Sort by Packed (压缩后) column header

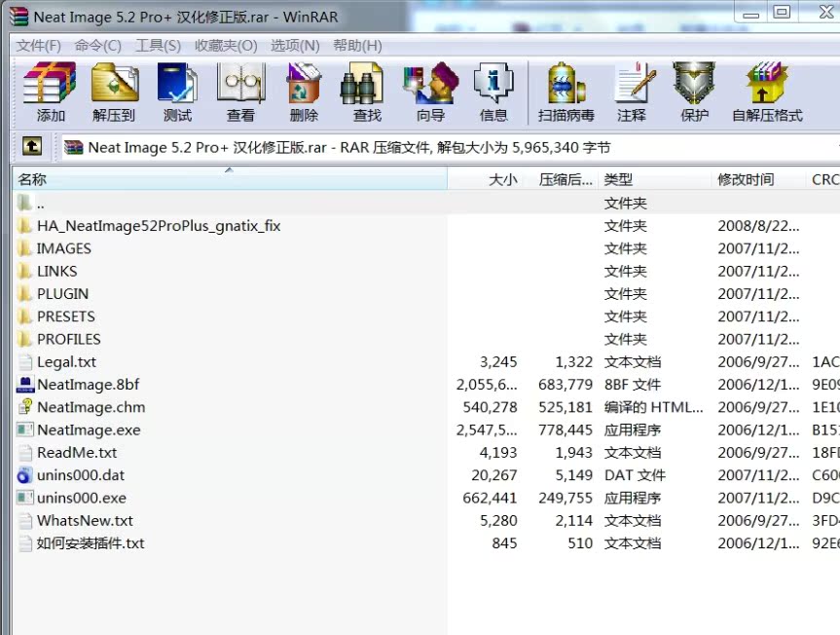tap(561, 179)
